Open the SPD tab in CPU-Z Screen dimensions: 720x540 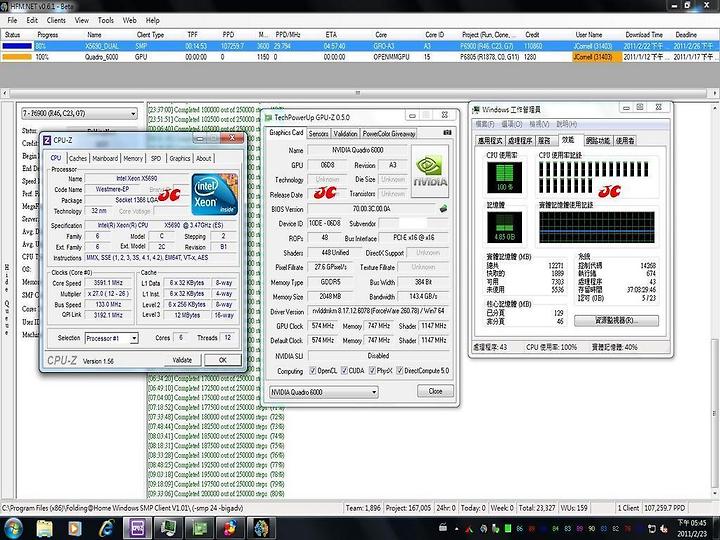pyautogui.click(x=156, y=158)
